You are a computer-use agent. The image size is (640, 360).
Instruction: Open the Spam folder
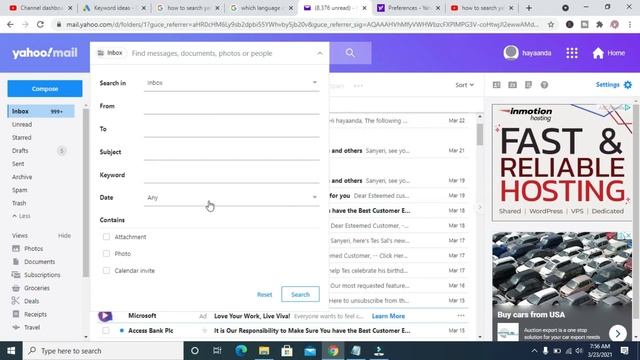(x=20, y=190)
